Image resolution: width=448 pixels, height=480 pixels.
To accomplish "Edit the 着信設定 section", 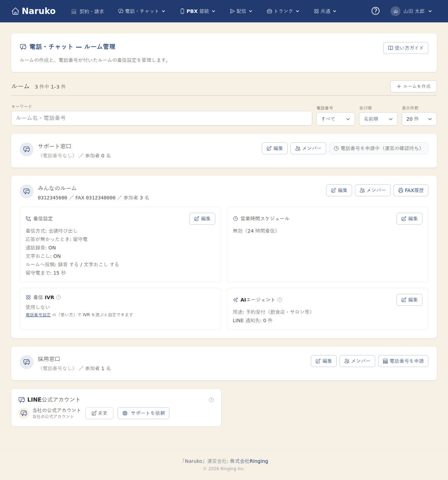I will point(202,219).
